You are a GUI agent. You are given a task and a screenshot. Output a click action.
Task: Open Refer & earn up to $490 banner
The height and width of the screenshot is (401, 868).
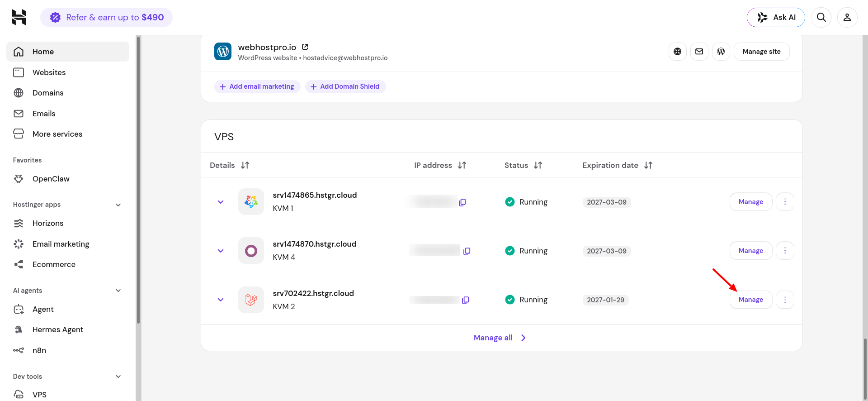(107, 17)
